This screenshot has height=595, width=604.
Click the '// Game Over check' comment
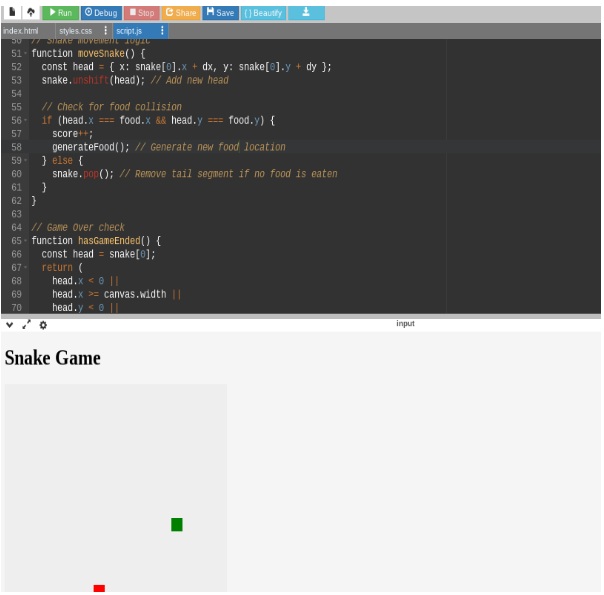[x=78, y=227]
